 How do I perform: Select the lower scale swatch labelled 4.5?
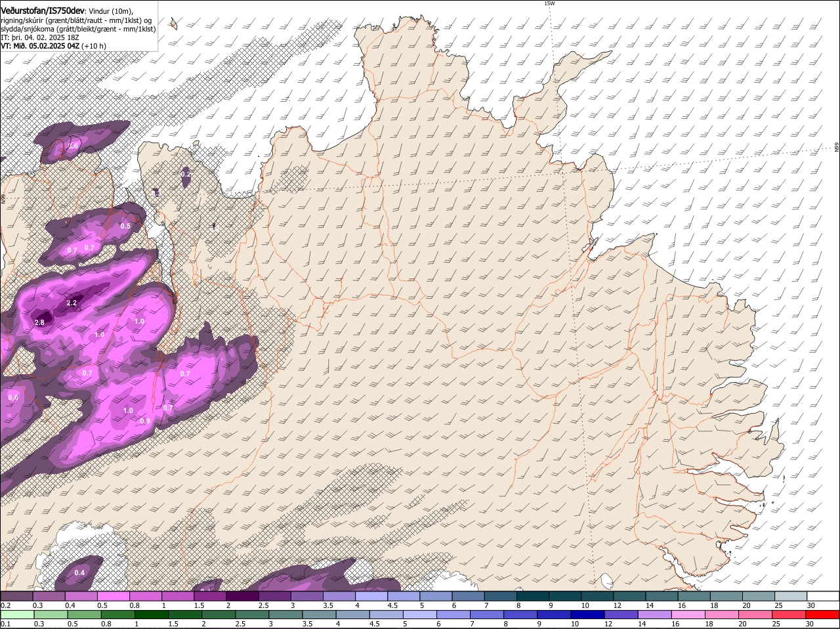point(386,615)
